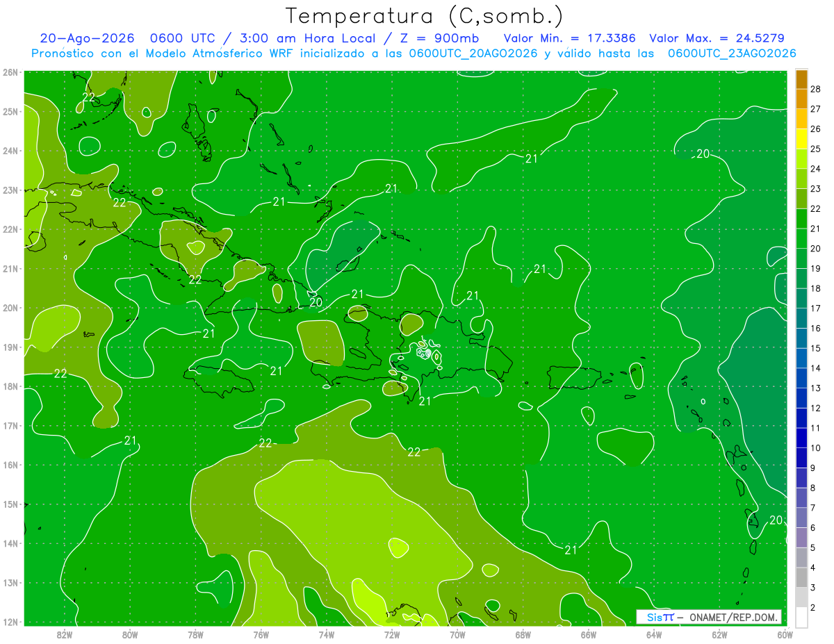Click the white bottom swatch below 2
This screenshot has height=644, width=834.
(801, 616)
